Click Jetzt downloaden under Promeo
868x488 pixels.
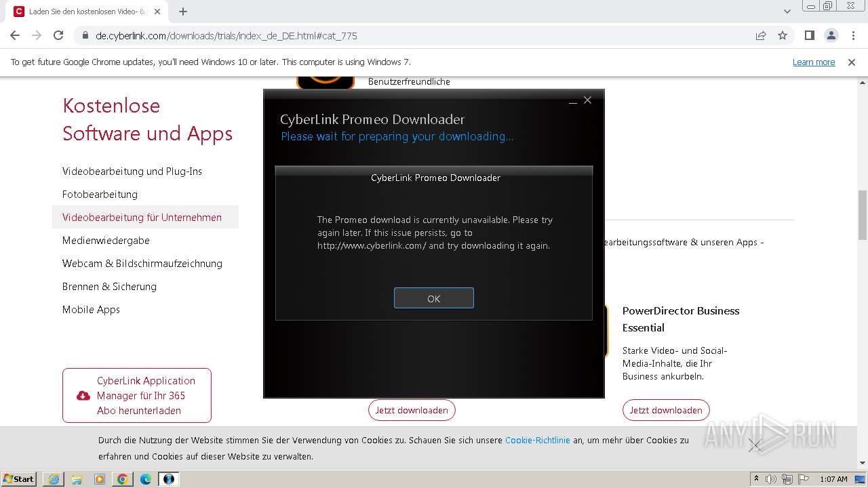412,410
